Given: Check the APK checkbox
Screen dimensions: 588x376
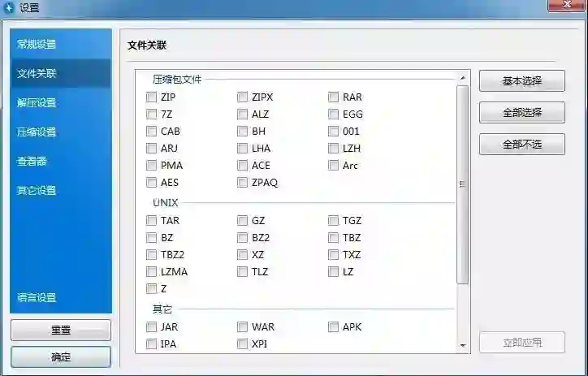Looking at the screenshot, I should tap(333, 327).
